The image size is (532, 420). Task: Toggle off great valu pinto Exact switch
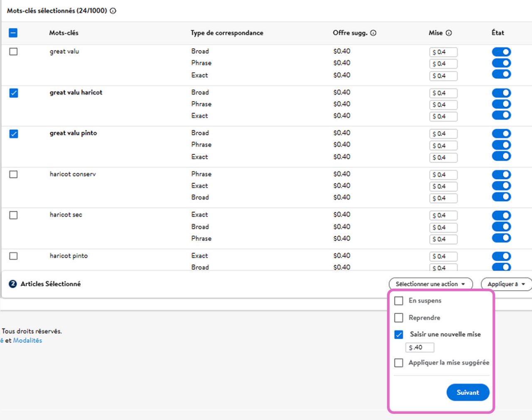pyautogui.click(x=501, y=156)
